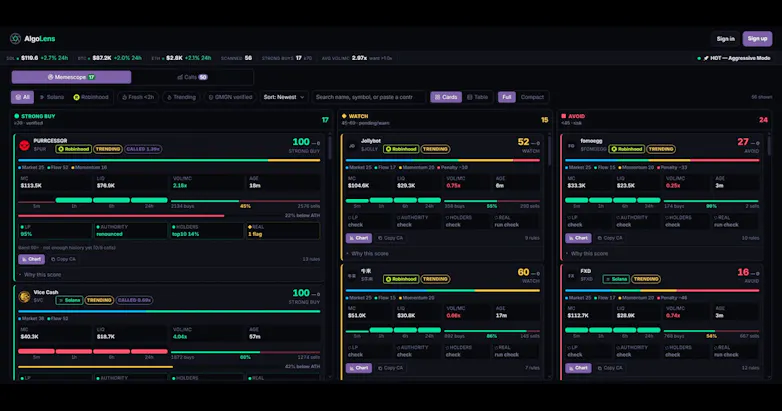The image size is (782, 411).
Task: Copy contract address on fomoegg card
Action: click(610, 238)
